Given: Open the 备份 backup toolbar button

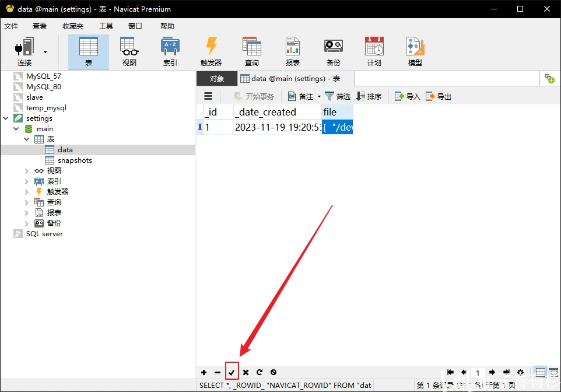Looking at the screenshot, I should [334, 51].
